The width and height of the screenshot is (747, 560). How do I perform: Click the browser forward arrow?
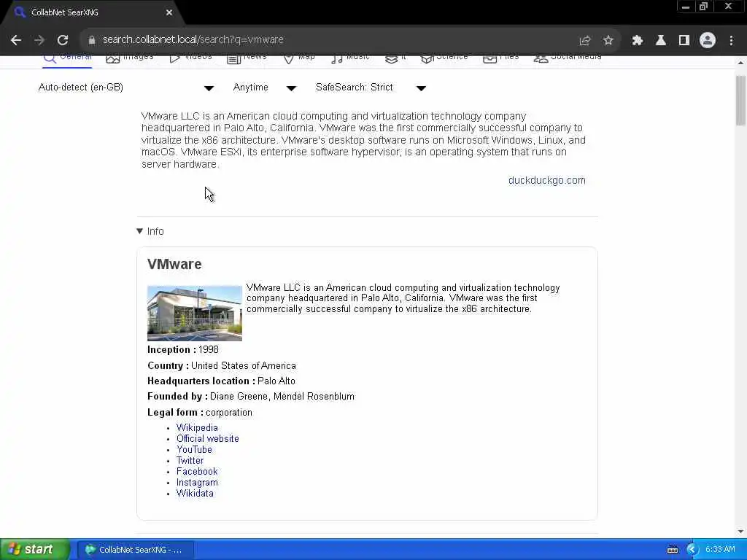click(x=39, y=40)
